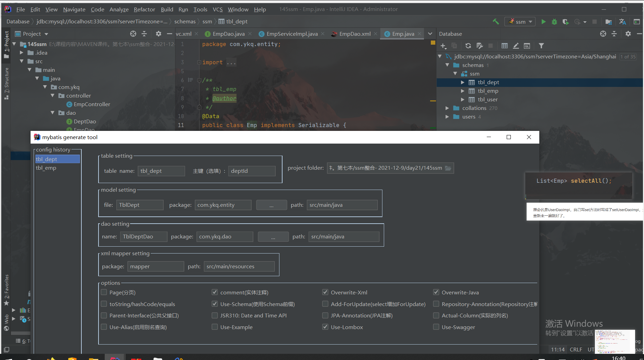Switch to EmpDao.java tab
This screenshot has height=360, width=644.
228,34
